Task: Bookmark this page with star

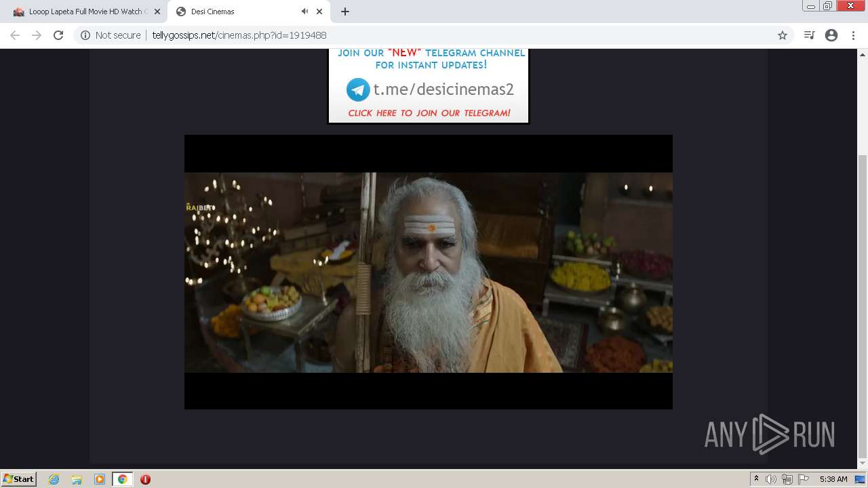Action: (x=782, y=35)
